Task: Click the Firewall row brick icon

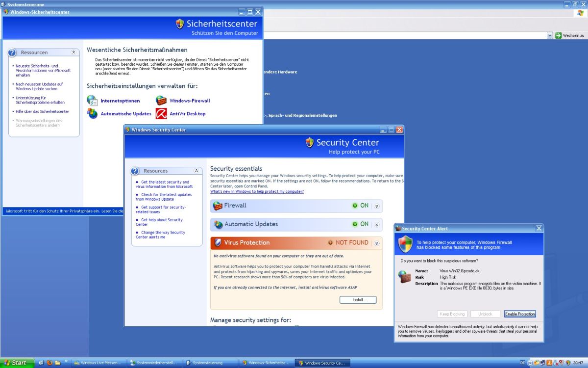Action: [x=218, y=206]
